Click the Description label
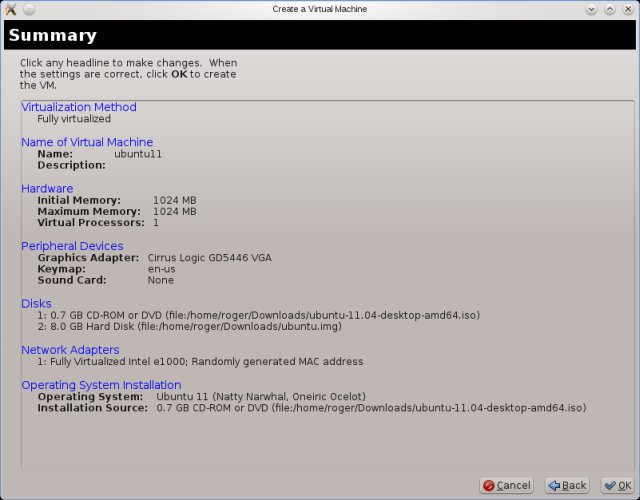Image resolution: width=640 pixels, height=500 pixels. [71, 165]
